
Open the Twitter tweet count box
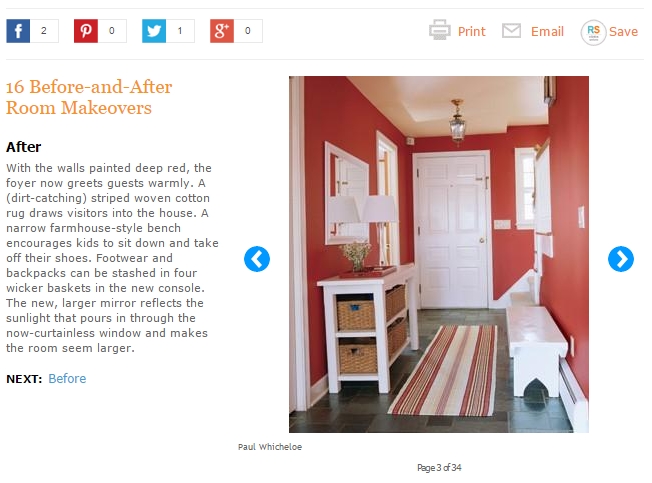click(x=180, y=31)
